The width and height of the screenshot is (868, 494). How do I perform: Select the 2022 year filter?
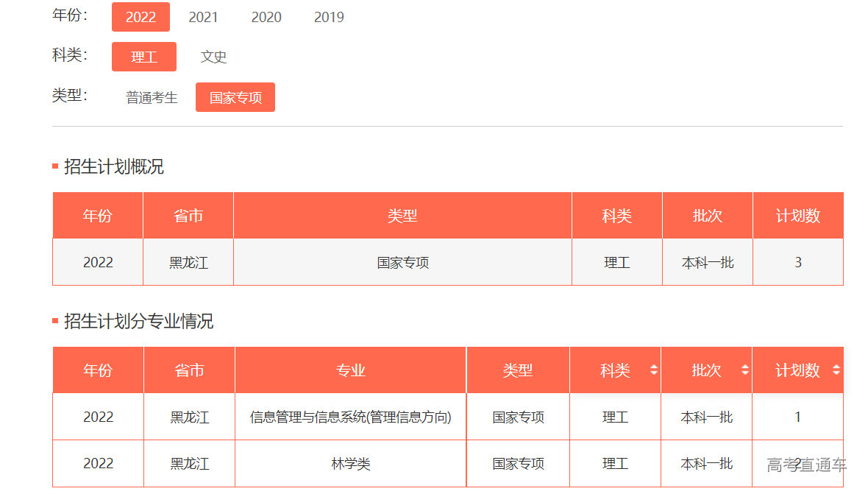coord(140,17)
